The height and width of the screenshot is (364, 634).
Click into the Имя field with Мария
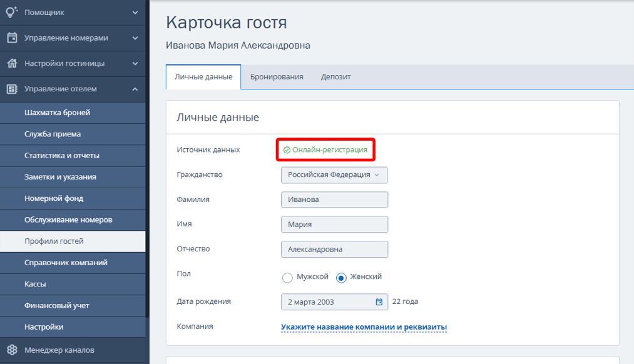pos(334,225)
